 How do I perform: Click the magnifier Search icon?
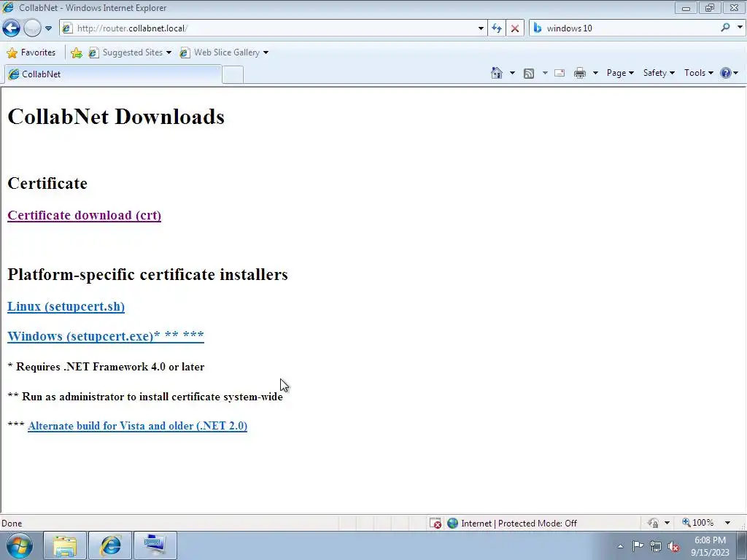pyautogui.click(x=725, y=28)
